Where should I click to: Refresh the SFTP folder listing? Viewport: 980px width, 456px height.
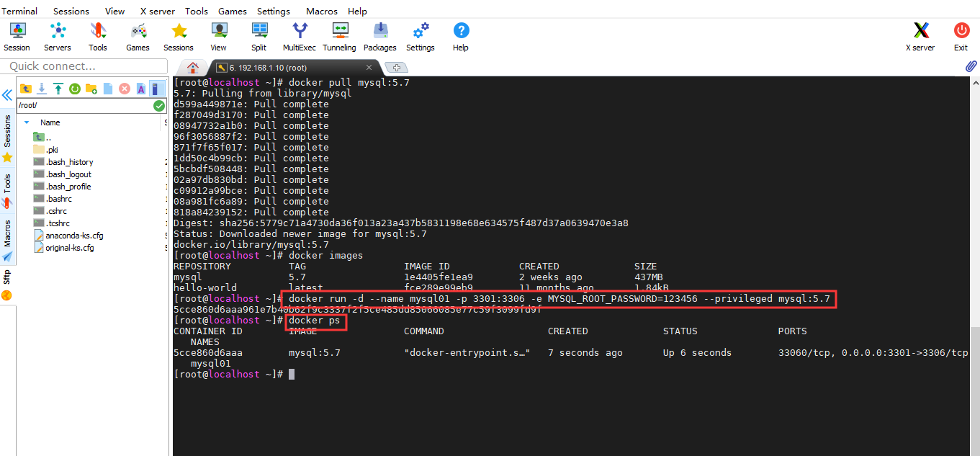coord(75,89)
